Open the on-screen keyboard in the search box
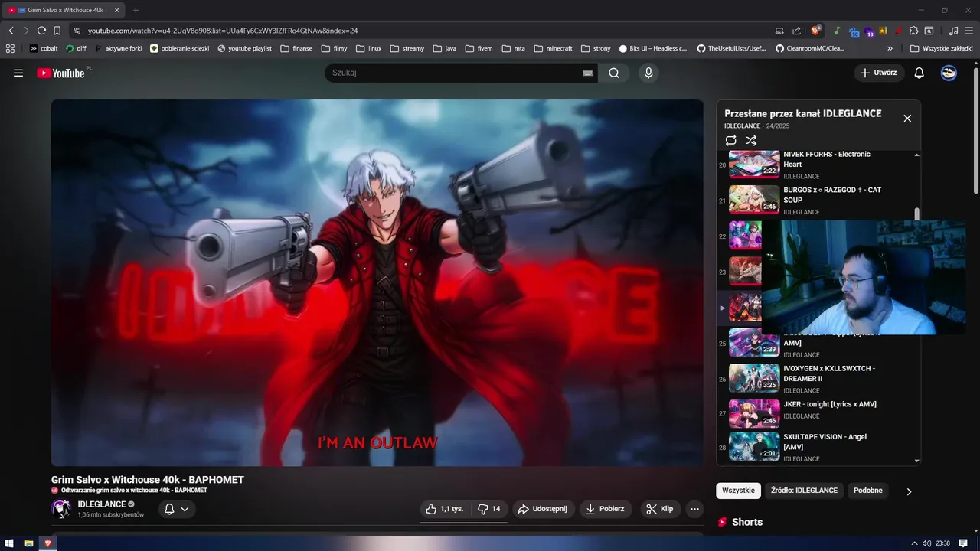The width and height of the screenshot is (980, 551). click(587, 73)
